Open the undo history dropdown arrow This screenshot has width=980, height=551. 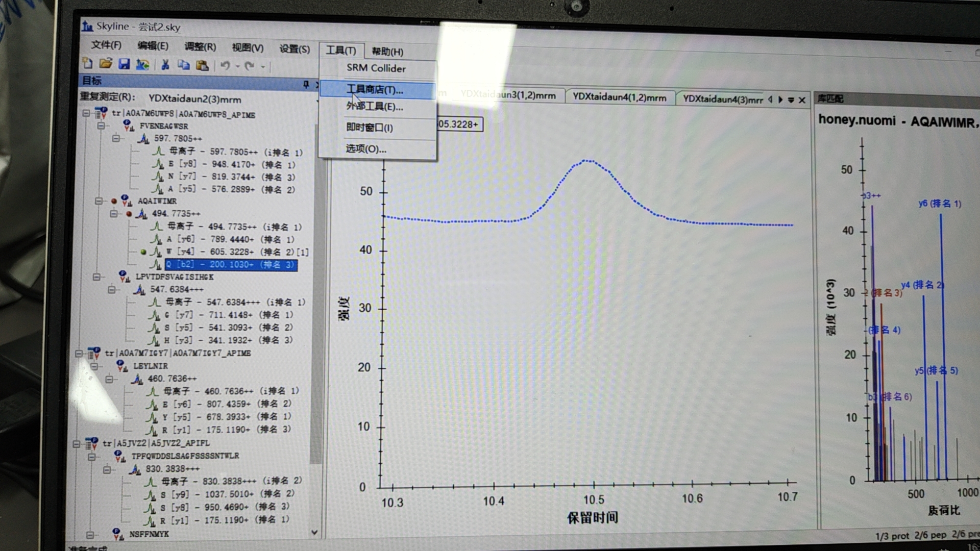[238, 66]
